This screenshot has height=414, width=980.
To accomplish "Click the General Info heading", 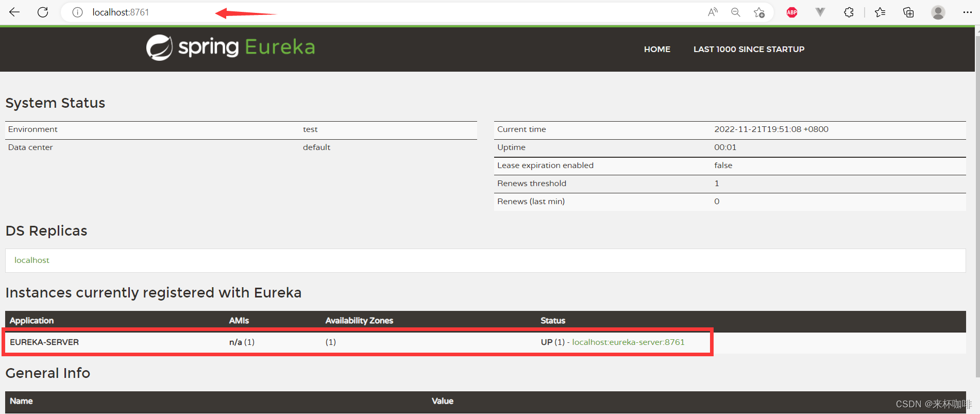I will pyautogui.click(x=48, y=373).
